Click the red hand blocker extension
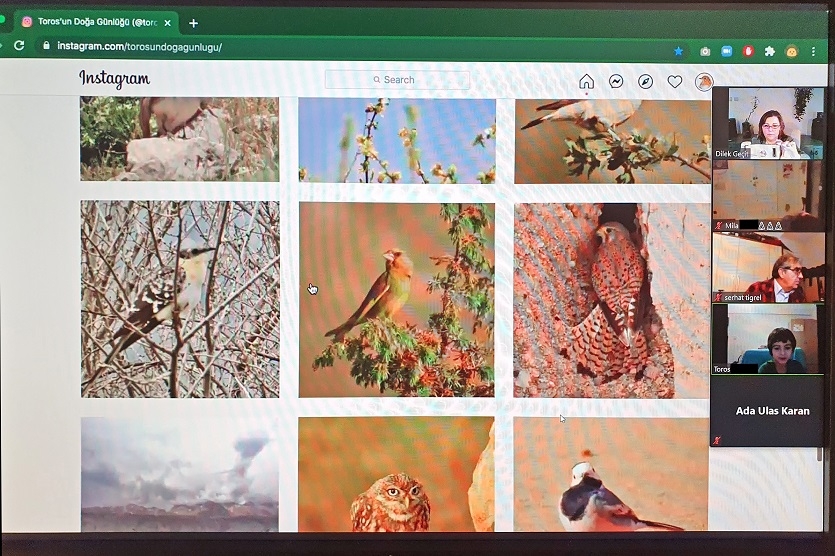The height and width of the screenshot is (556, 835). [x=748, y=51]
